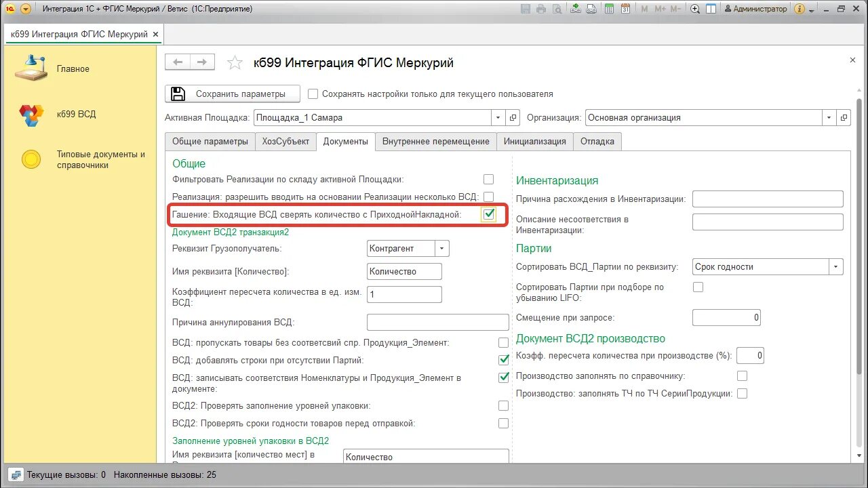Click the M memory button

pyautogui.click(x=644, y=9)
